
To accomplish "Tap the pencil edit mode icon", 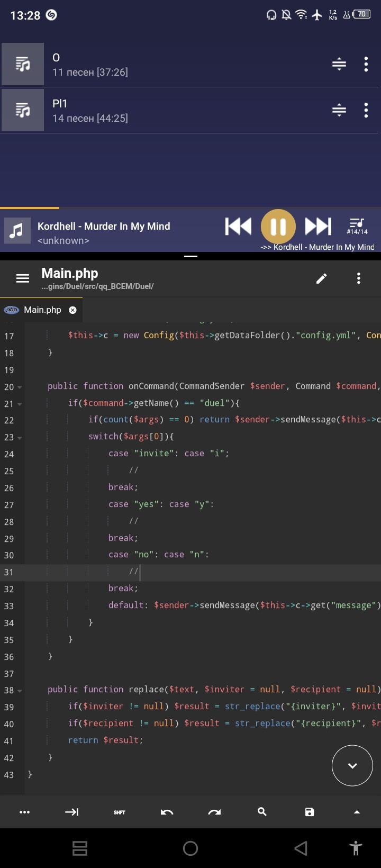I will coord(321,278).
